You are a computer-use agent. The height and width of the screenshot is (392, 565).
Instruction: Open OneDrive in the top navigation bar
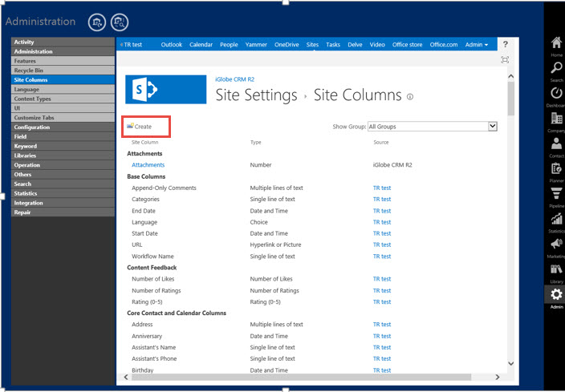(287, 45)
